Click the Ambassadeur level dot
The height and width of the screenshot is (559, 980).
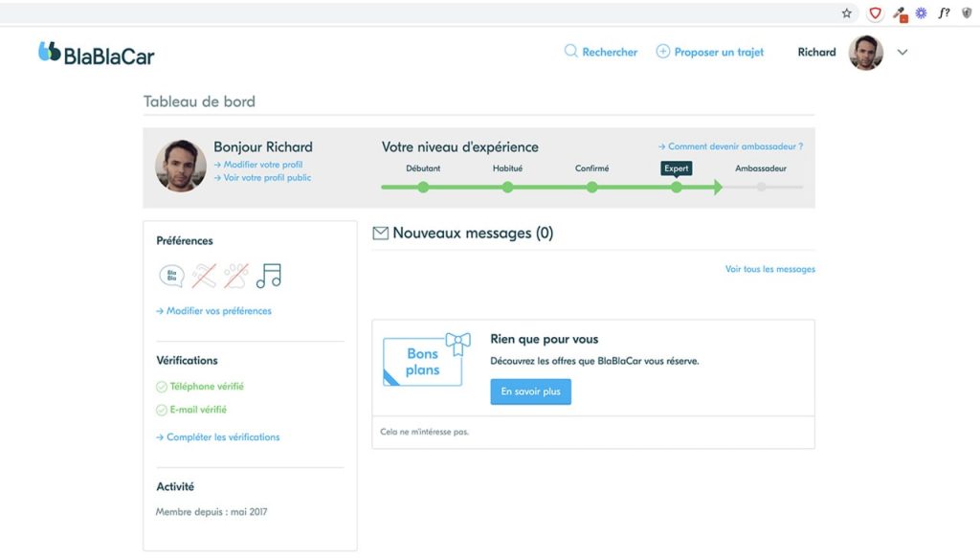(x=761, y=187)
